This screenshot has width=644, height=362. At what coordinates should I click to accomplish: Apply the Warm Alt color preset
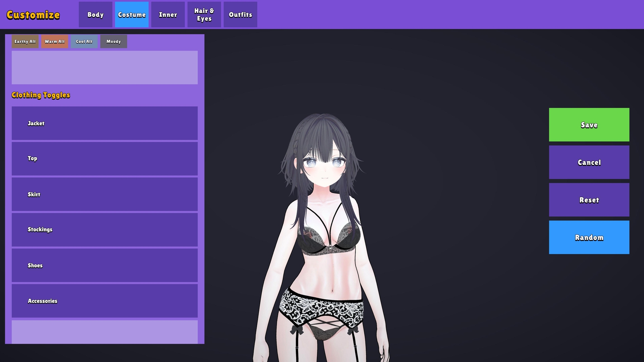tap(54, 41)
